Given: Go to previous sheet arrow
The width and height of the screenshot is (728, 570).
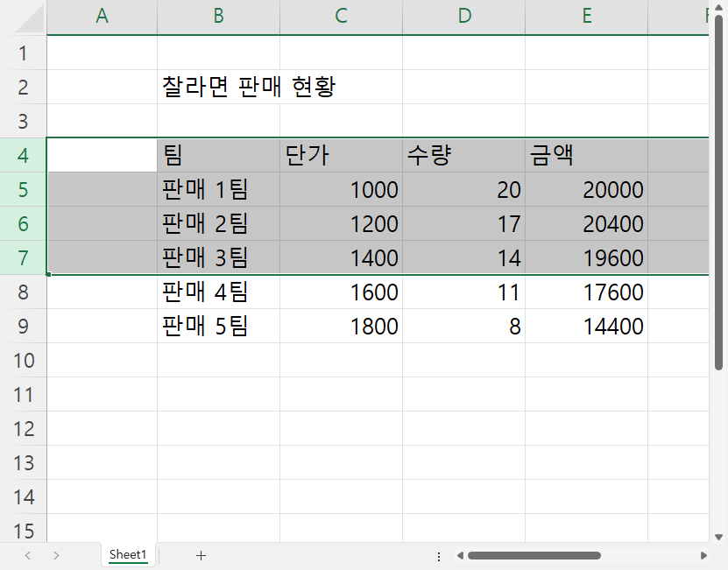Looking at the screenshot, I should tap(28, 555).
